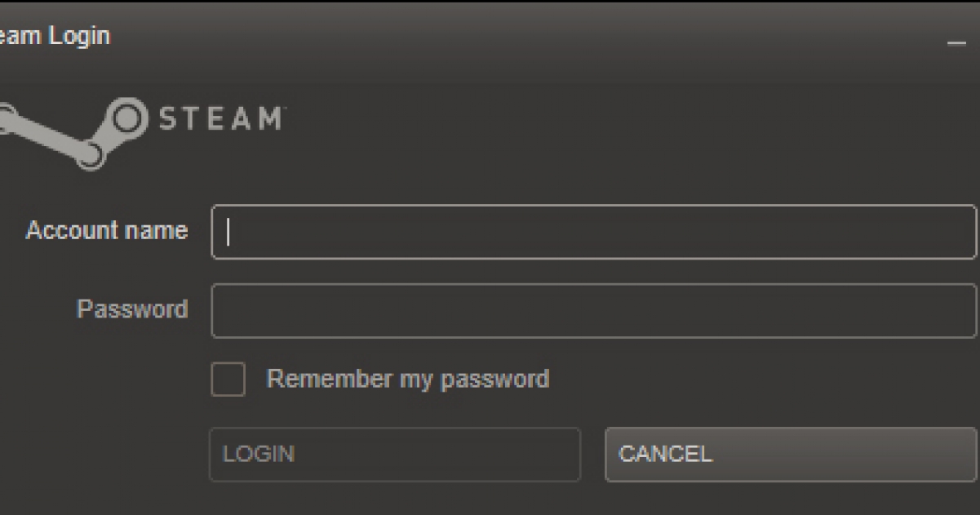Viewport: 980px width, 515px height.
Task: Focus the Account name text box
Action: point(594,232)
